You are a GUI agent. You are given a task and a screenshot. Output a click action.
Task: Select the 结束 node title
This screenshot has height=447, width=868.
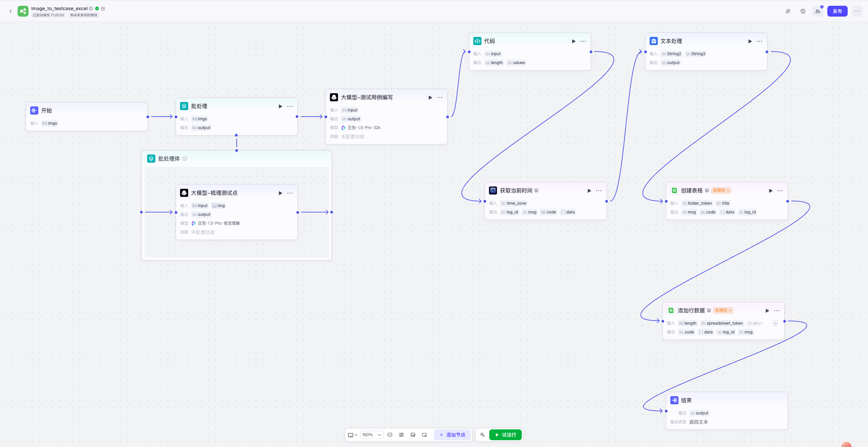(x=686, y=400)
